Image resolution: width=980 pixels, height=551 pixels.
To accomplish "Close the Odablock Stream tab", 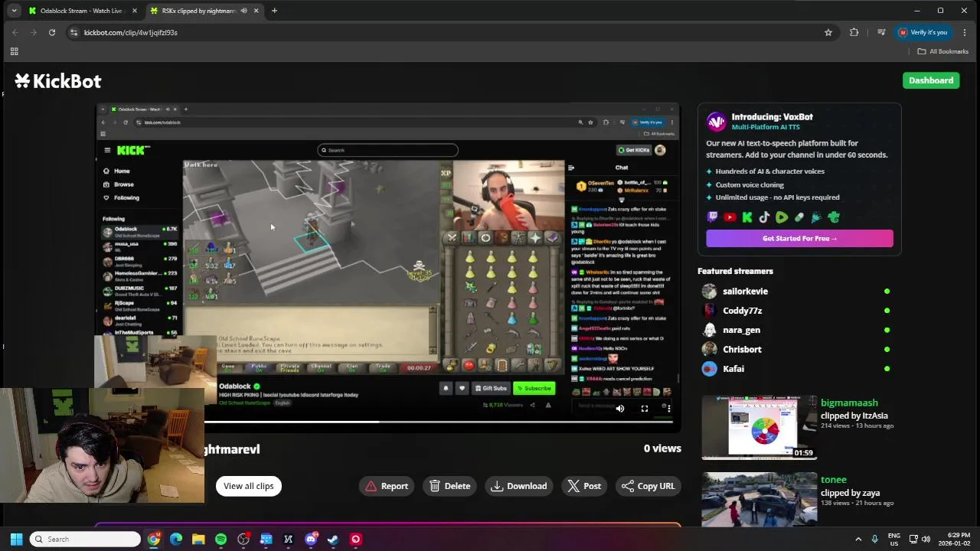I will (x=135, y=11).
